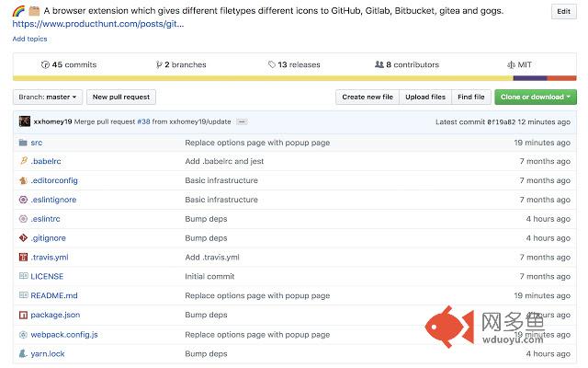Click the Upload files button
The image size is (588, 368).
coord(425,97)
